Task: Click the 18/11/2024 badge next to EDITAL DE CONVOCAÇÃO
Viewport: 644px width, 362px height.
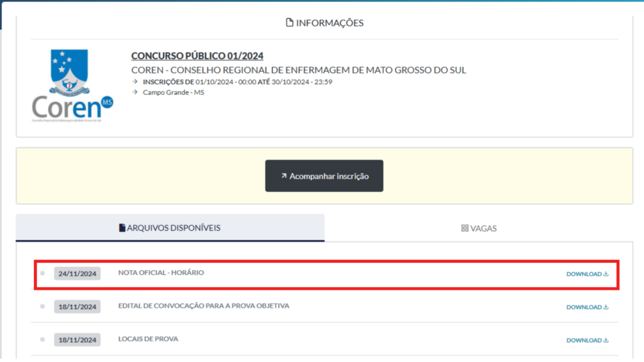Action: [x=77, y=307]
